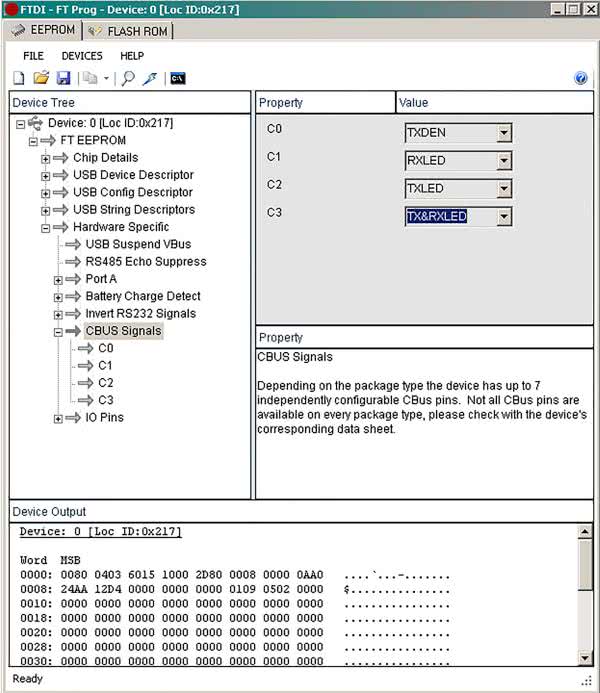Program devices with the lightning bolt icon
The image size is (600, 693).
[150, 78]
